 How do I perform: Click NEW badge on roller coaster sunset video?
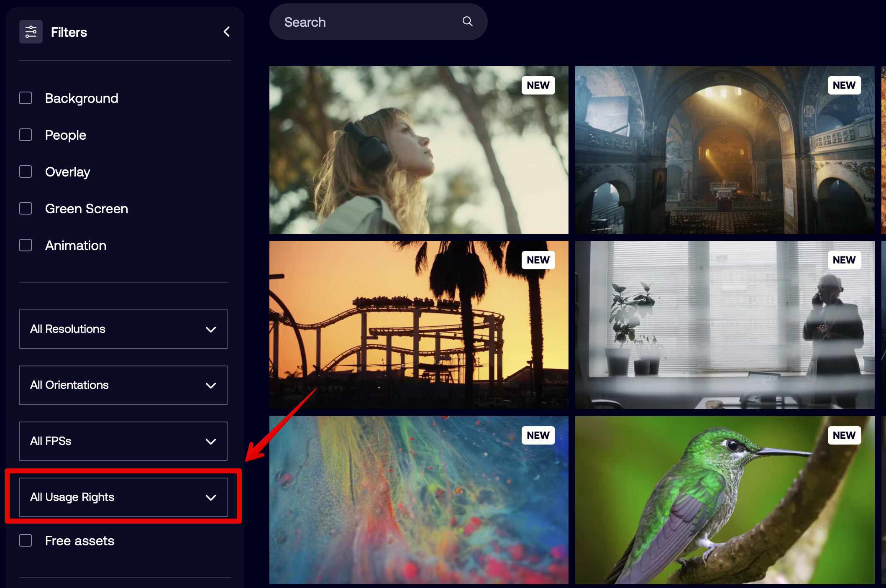coord(538,260)
